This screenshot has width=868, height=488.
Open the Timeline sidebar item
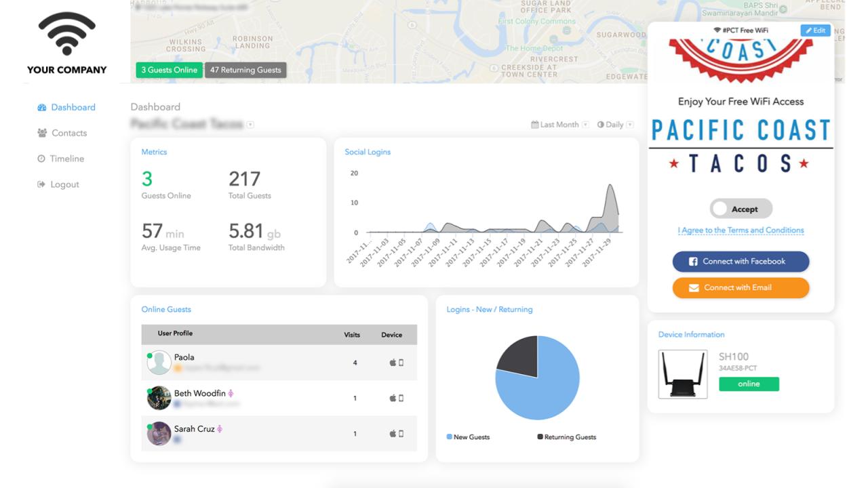(60, 159)
